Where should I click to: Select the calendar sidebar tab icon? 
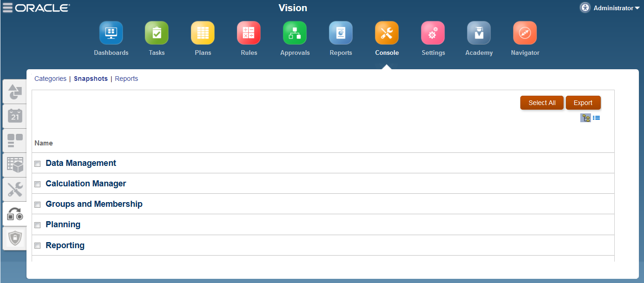coord(15,116)
